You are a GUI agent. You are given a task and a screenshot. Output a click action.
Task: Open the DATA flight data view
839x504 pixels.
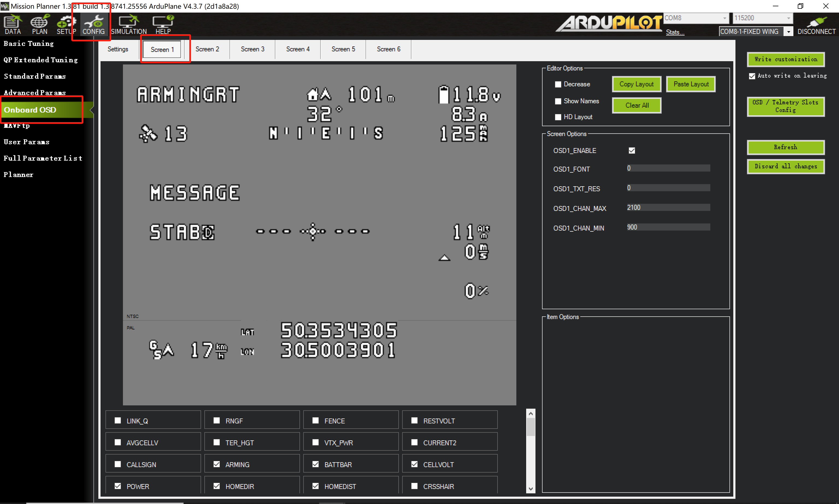click(x=13, y=25)
